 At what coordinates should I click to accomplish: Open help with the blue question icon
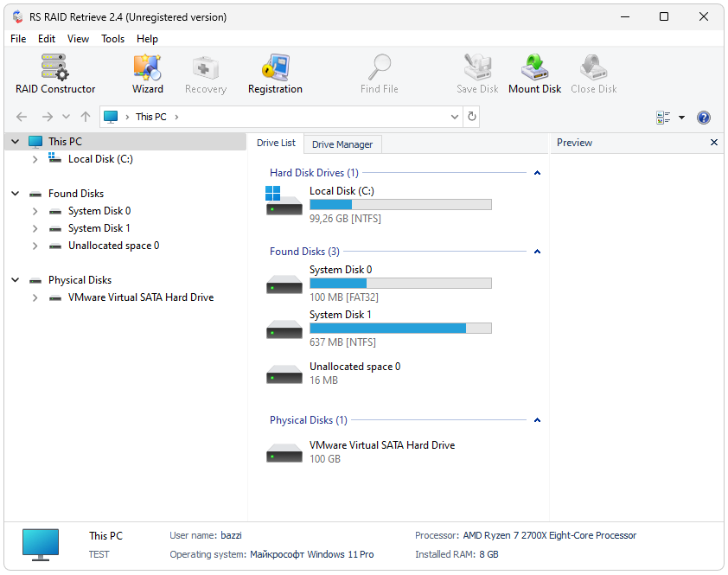coord(704,118)
